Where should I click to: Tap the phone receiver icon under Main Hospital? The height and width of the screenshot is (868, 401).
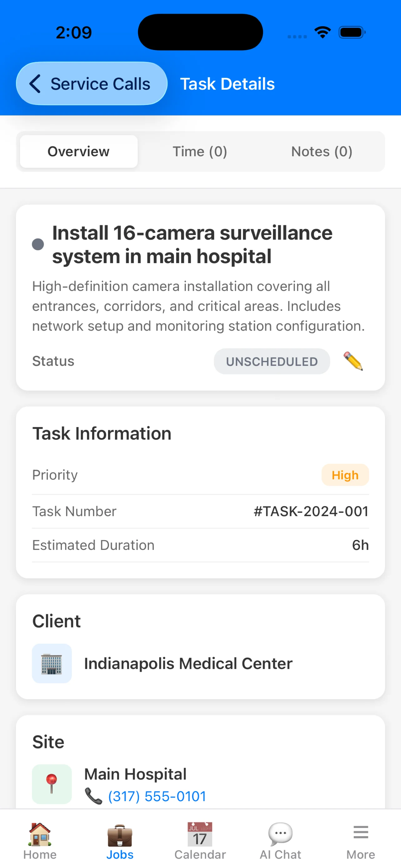click(x=93, y=796)
